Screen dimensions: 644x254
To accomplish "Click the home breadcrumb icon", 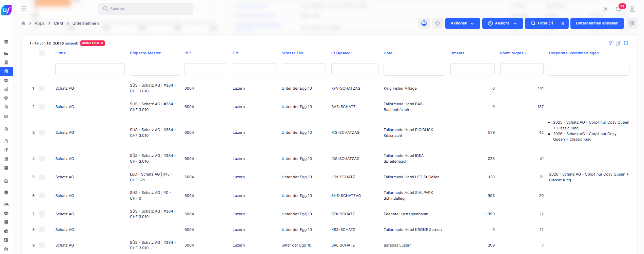I will [x=23, y=23].
